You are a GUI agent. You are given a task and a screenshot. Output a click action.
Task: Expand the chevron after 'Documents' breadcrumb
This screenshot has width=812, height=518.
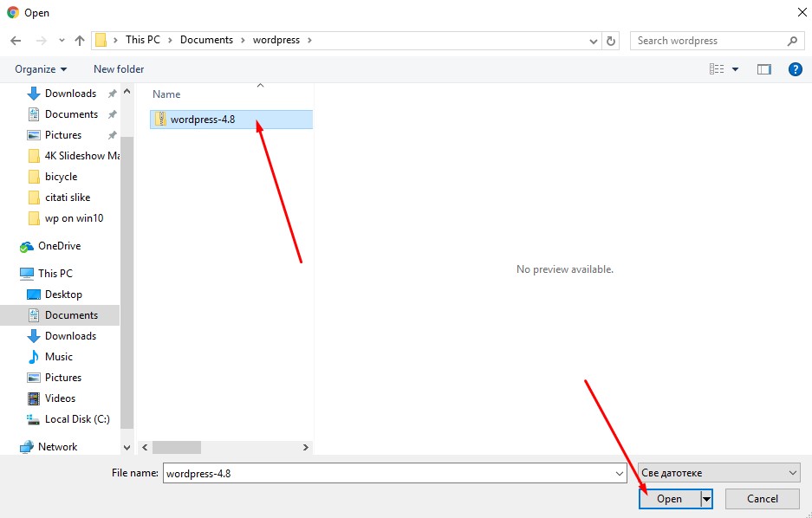click(x=243, y=41)
